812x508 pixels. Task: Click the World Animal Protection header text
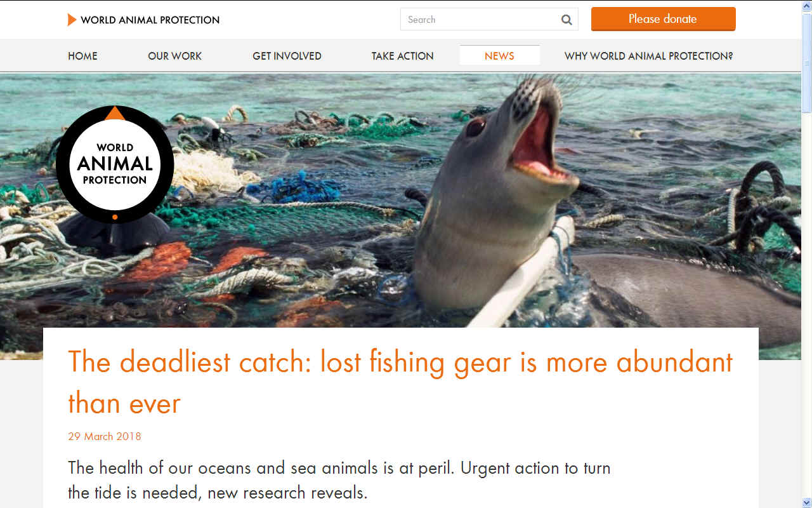click(x=150, y=20)
